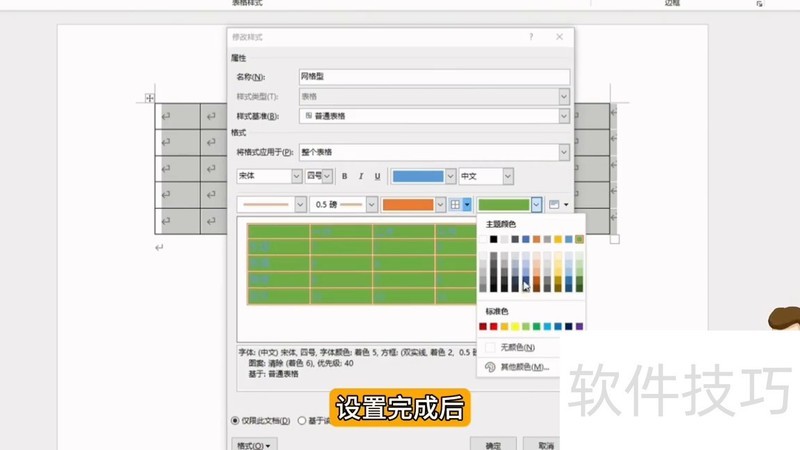The width and height of the screenshot is (800, 450).
Task: Click the borders grid icon
Action: [455, 205]
